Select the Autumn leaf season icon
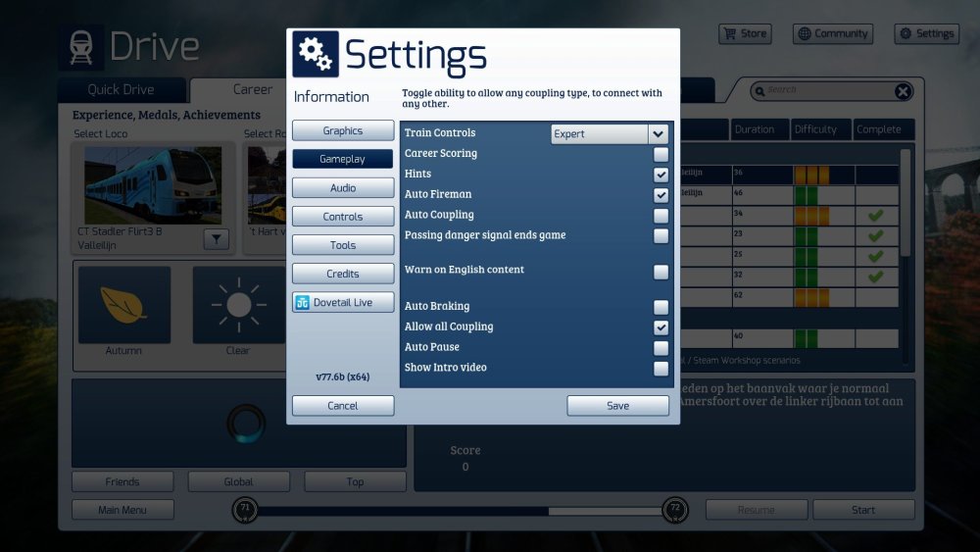The width and height of the screenshot is (980, 552). (123, 305)
